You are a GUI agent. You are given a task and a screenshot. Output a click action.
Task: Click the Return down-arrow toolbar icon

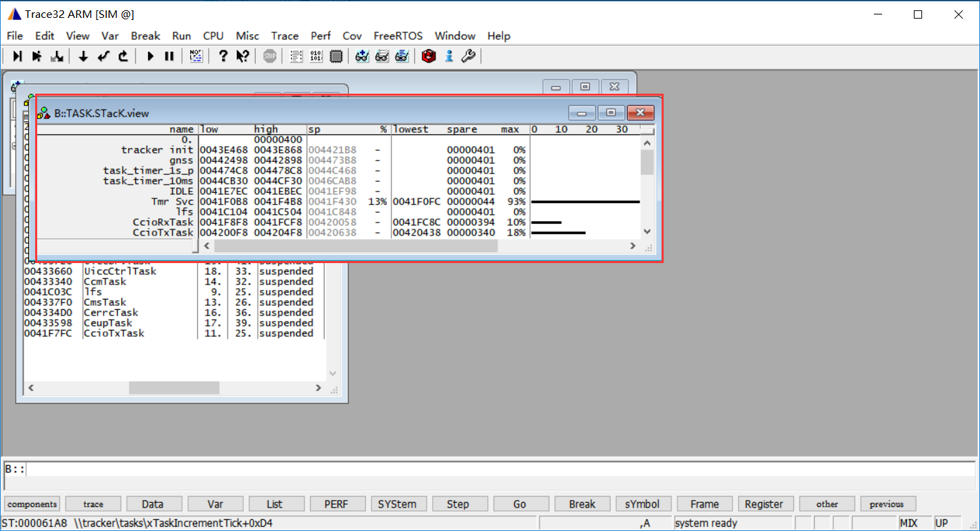click(x=83, y=56)
